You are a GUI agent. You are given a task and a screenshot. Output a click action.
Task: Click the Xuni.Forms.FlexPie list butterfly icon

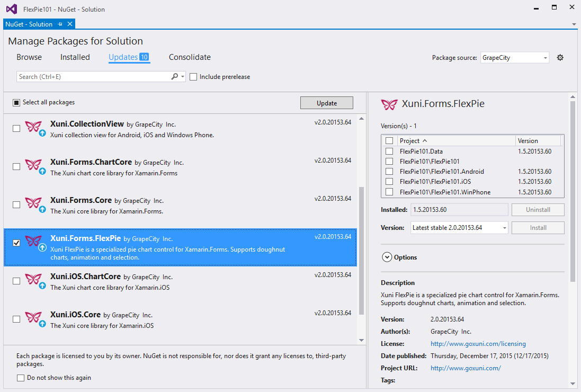[x=33, y=241]
